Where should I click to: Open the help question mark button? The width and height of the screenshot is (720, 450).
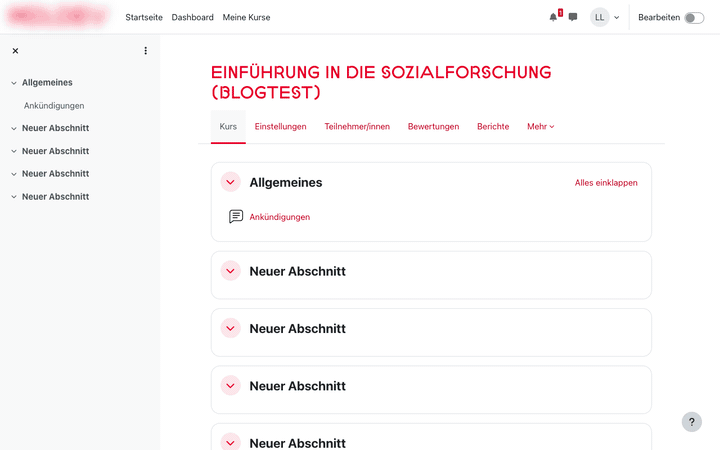[692, 422]
